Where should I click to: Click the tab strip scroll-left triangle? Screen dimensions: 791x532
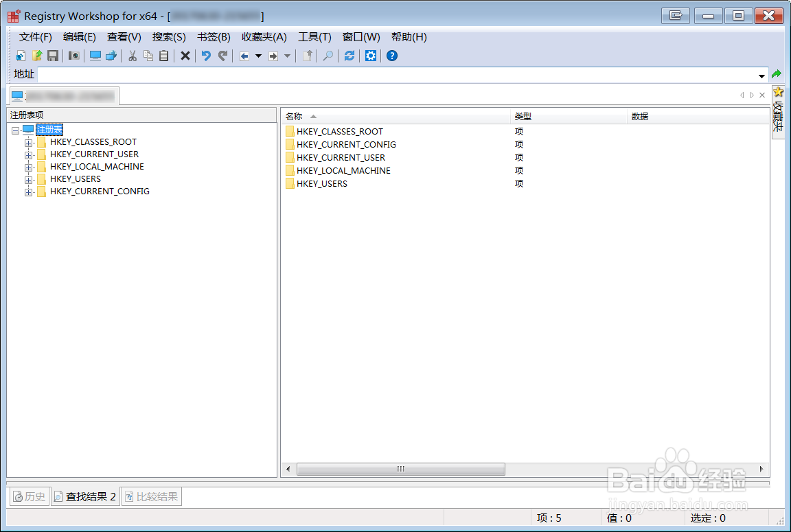click(742, 95)
